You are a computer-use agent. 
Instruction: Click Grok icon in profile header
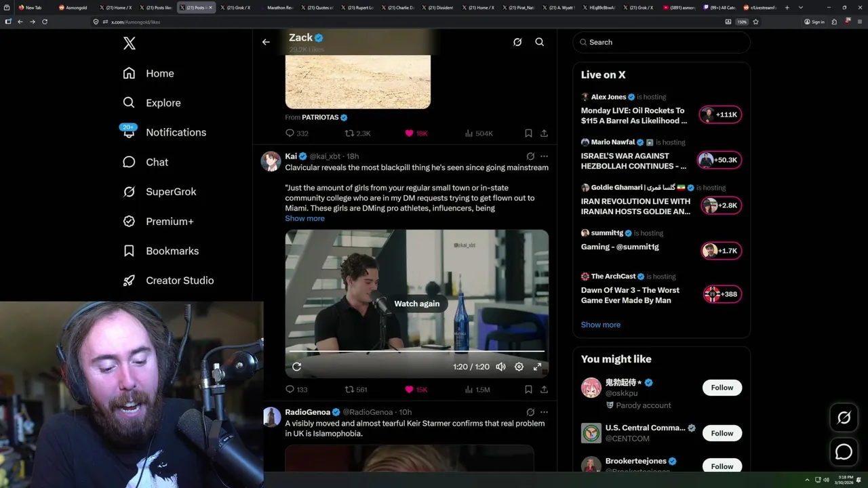[x=517, y=42]
